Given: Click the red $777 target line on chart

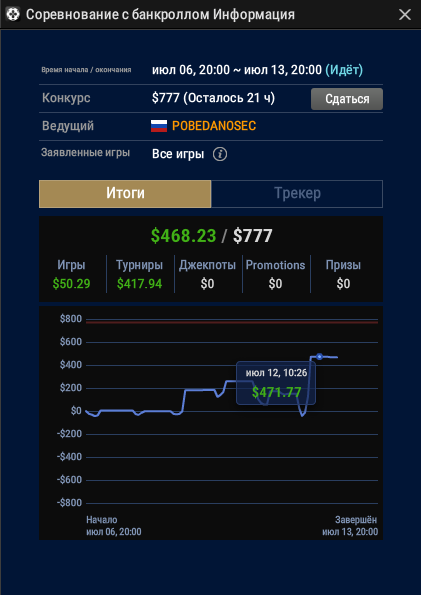Looking at the screenshot, I should 232,322.
